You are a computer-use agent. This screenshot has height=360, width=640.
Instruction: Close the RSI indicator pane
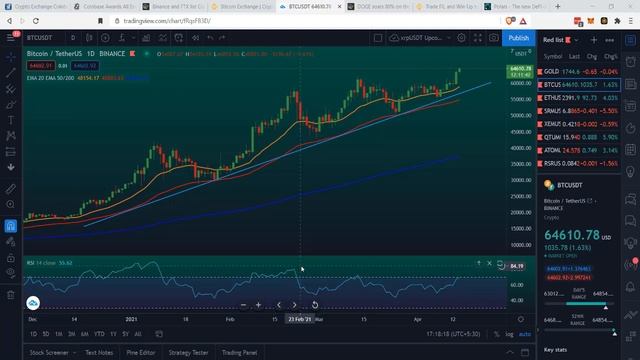tap(489, 263)
